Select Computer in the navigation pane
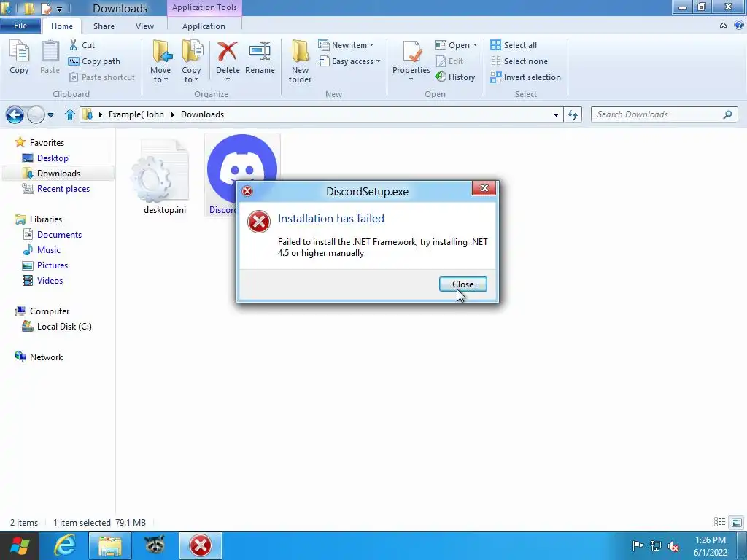Image resolution: width=747 pixels, height=560 pixels. click(x=50, y=311)
